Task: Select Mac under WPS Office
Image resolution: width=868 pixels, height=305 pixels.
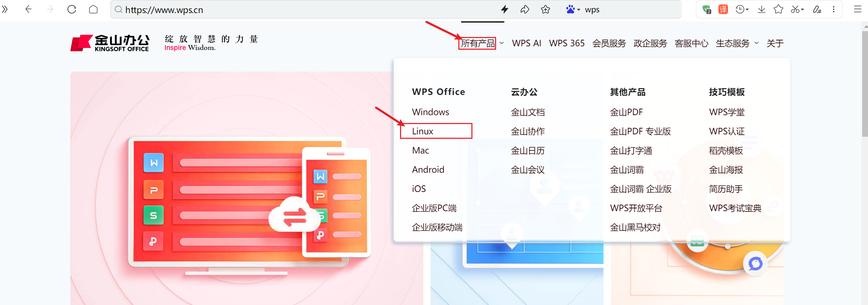Action: pyautogui.click(x=420, y=150)
